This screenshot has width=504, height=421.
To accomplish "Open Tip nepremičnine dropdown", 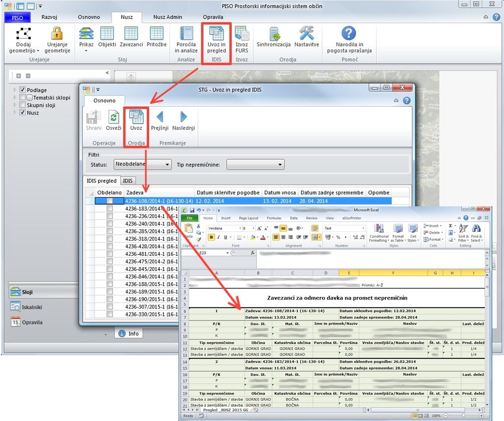I will [x=255, y=165].
